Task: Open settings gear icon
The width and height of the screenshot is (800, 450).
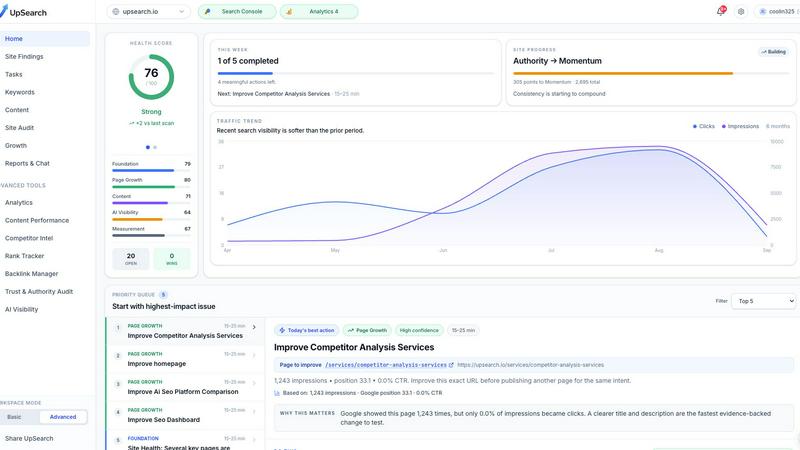Action: tap(741, 11)
